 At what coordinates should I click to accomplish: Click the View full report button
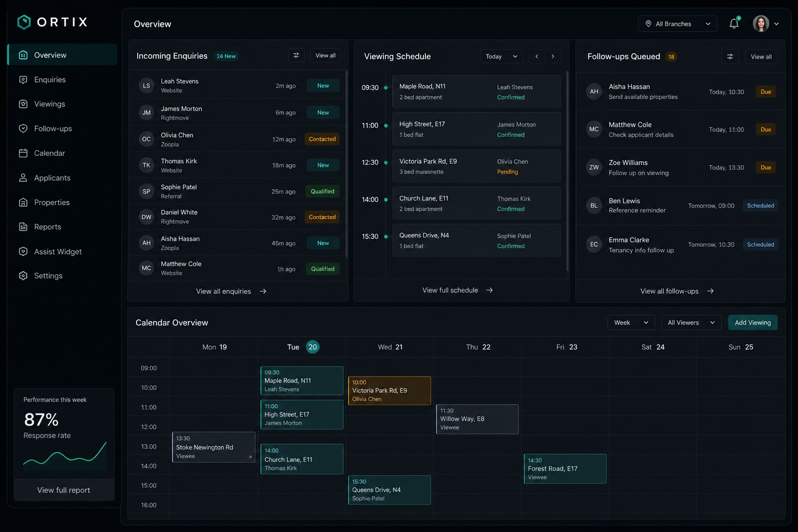64,490
